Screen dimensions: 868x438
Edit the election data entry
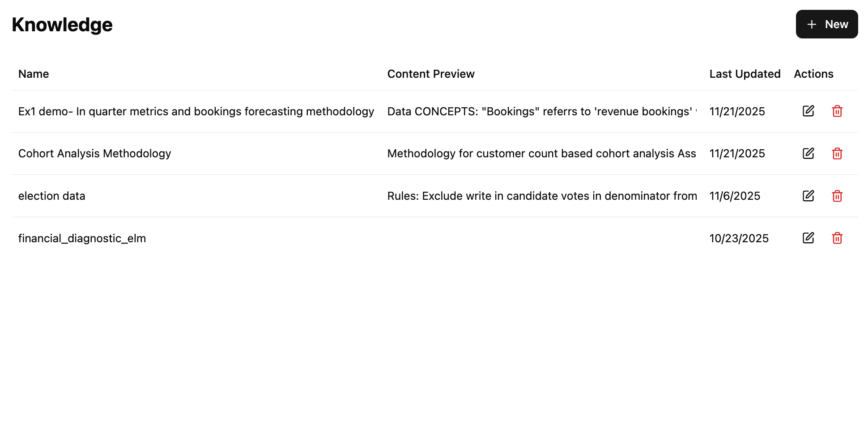pyautogui.click(x=808, y=196)
